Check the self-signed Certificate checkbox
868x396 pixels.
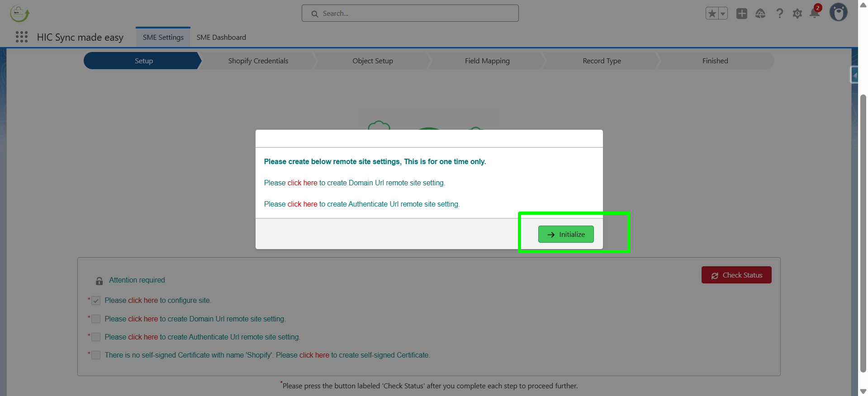96,355
